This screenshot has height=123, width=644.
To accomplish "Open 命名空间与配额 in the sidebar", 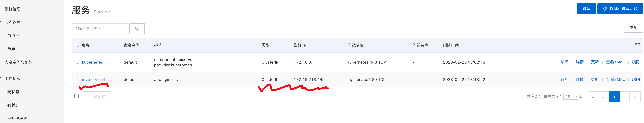I will [x=19, y=62].
